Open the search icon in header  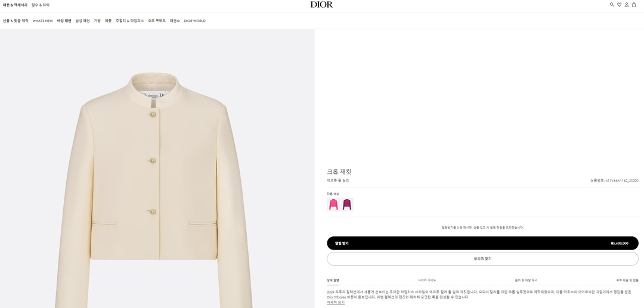click(x=612, y=5)
